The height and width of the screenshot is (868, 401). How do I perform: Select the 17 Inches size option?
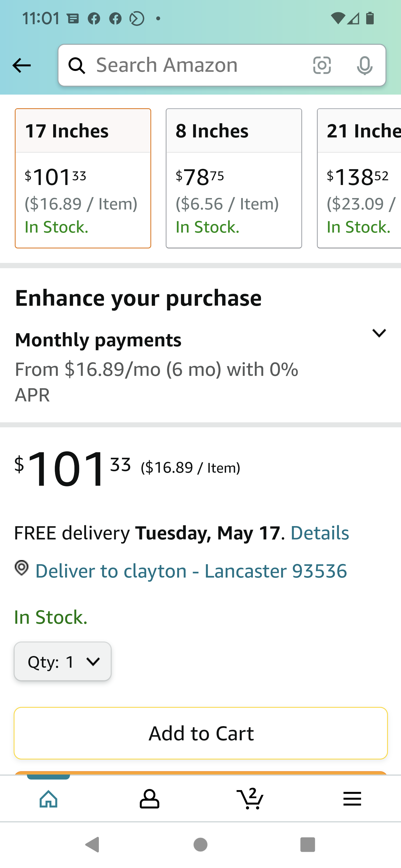[x=83, y=178]
